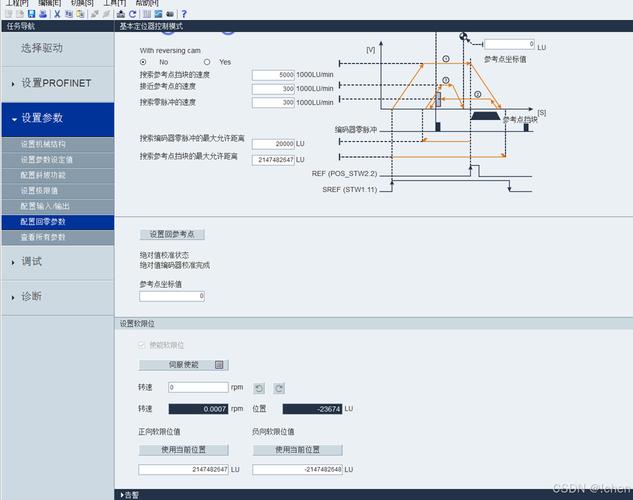
Task: Click the 接近参考点的速度 field
Action: (273, 89)
